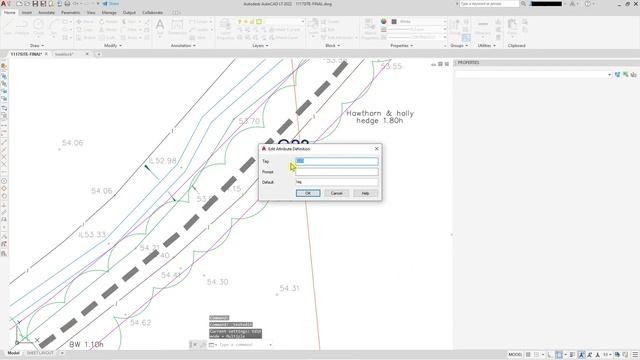Click the Tag input field
Viewport: 640px width, 360px height.
point(337,161)
